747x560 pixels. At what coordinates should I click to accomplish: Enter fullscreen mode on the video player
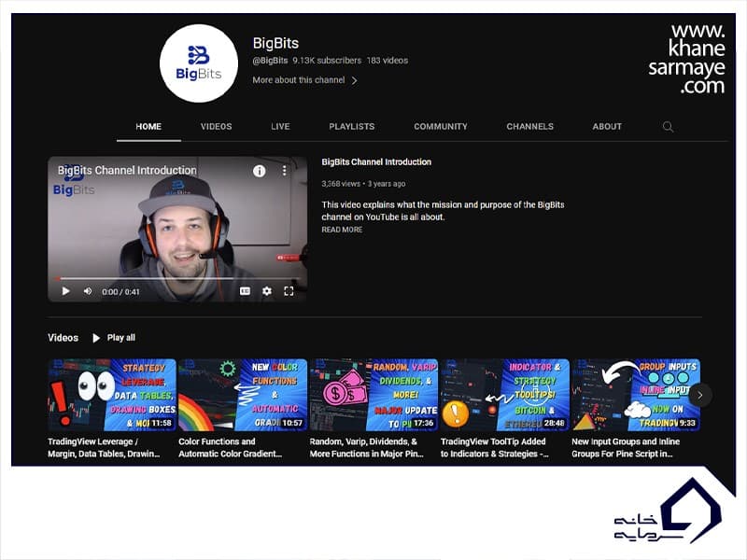coord(289,291)
